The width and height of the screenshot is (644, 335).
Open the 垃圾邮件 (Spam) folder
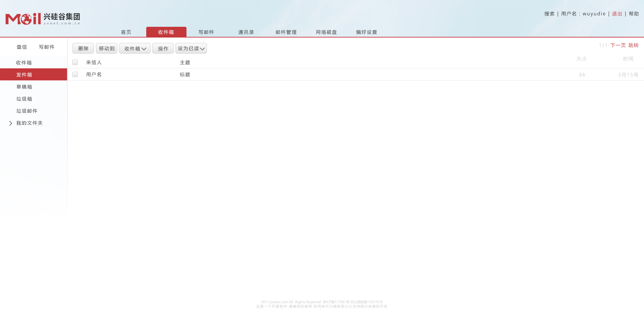pyautogui.click(x=27, y=111)
